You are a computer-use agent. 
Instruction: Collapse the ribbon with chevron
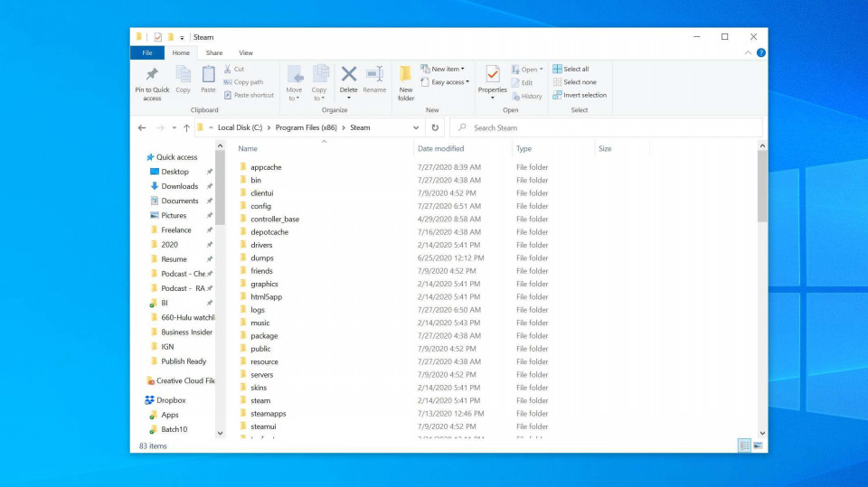tap(748, 52)
